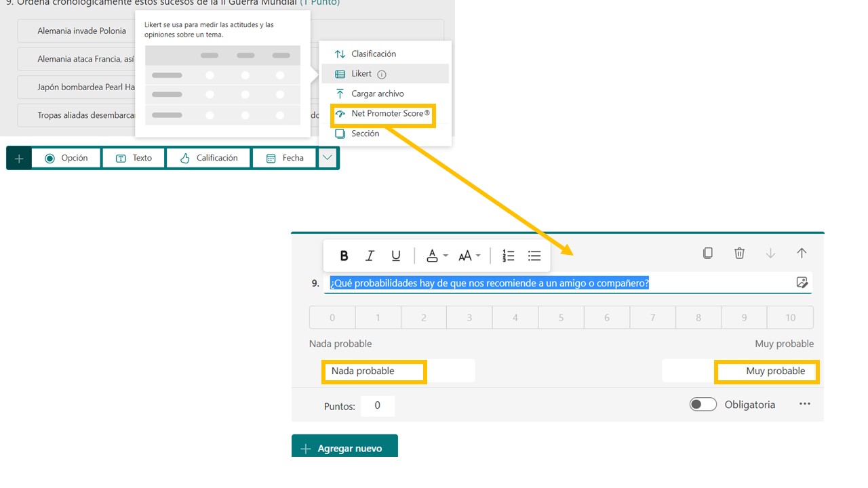Insert media into the question title

(x=802, y=283)
